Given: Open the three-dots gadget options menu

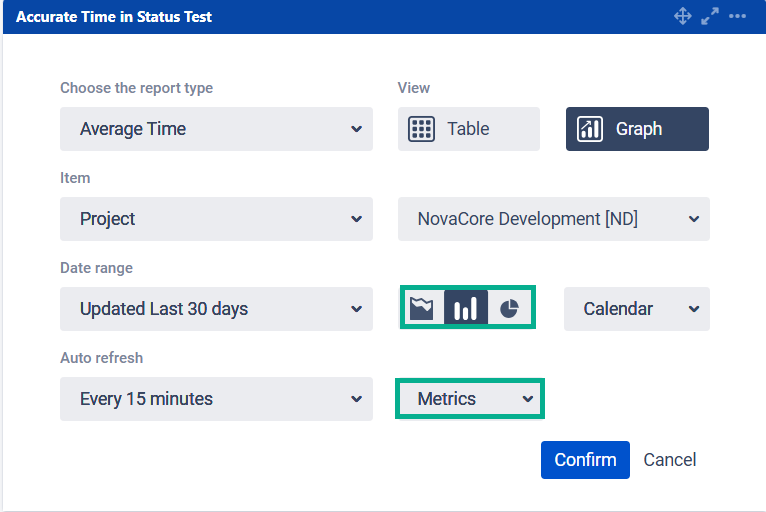Looking at the screenshot, I should pos(738,16).
